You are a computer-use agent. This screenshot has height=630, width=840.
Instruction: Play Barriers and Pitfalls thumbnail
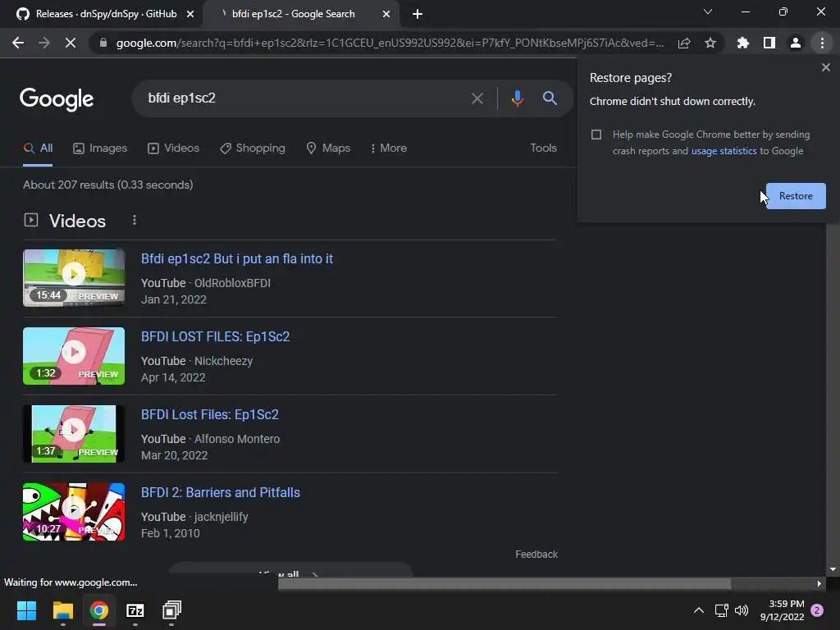[x=74, y=512]
